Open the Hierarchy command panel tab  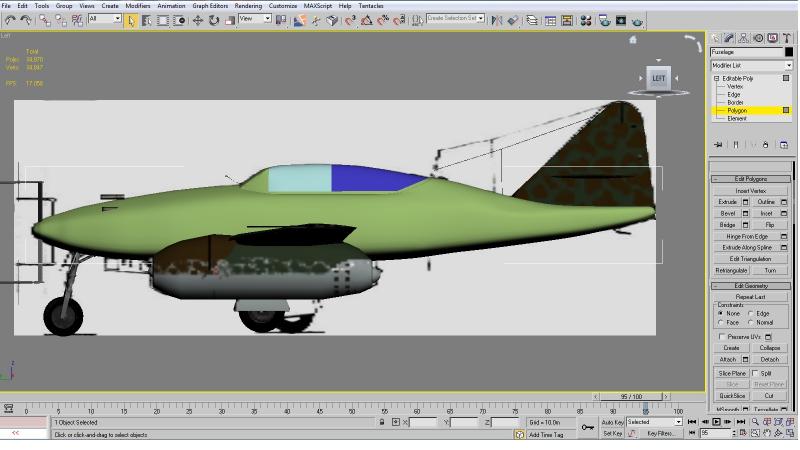click(743, 38)
